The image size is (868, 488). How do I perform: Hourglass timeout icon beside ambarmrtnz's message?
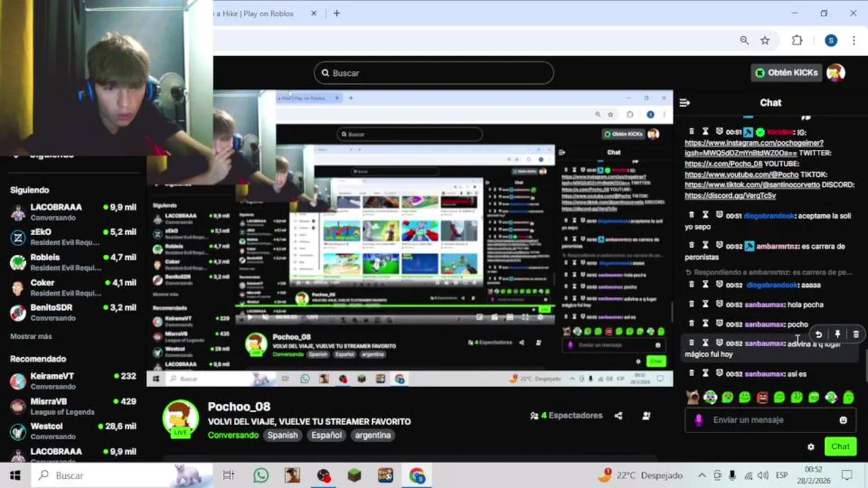(705, 246)
